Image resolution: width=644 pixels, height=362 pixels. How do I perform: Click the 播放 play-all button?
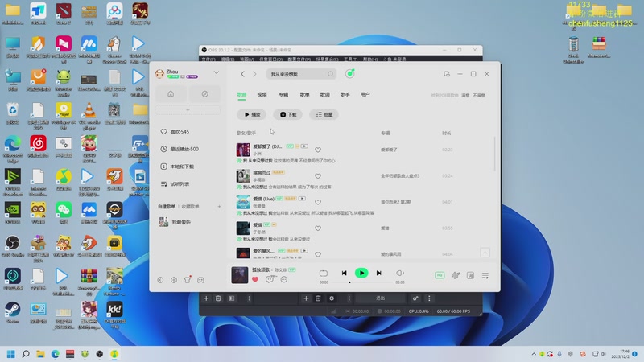[x=252, y=114]
